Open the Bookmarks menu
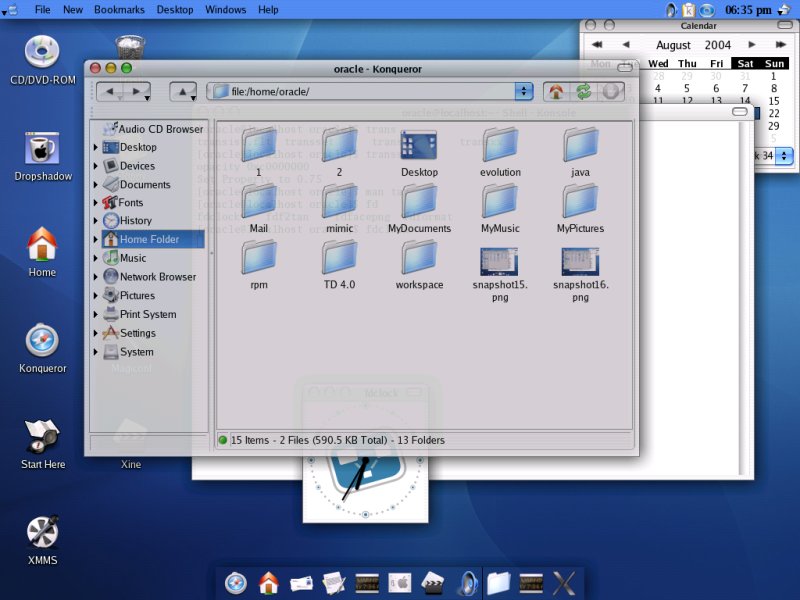Viewport: 800px width, 600px height. 119,9
